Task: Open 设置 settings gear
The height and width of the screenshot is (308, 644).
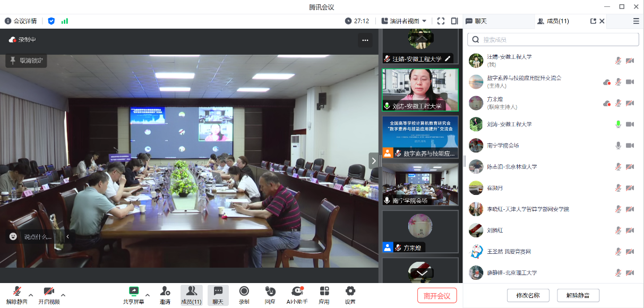Action: click(350, 291)
